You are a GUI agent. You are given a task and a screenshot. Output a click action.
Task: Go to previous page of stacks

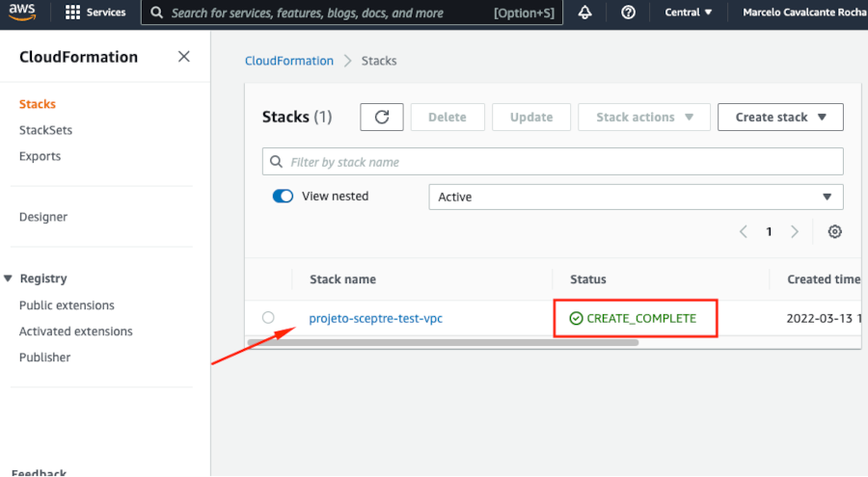(744, 231)
